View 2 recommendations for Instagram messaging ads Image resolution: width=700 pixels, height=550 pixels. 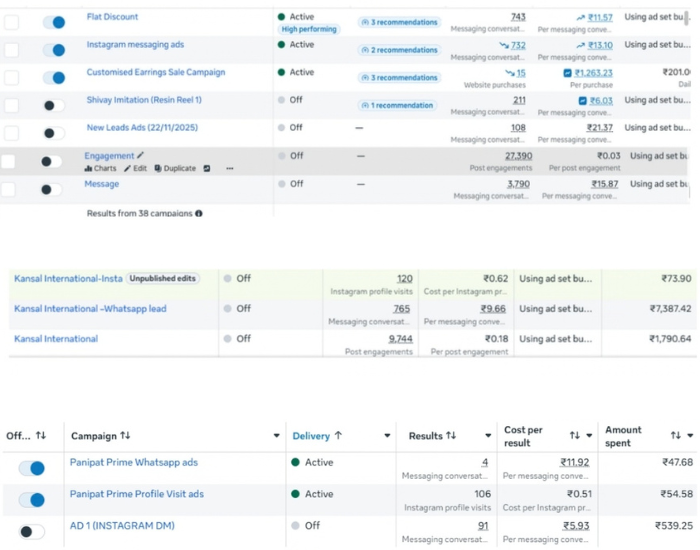(400, 50)
